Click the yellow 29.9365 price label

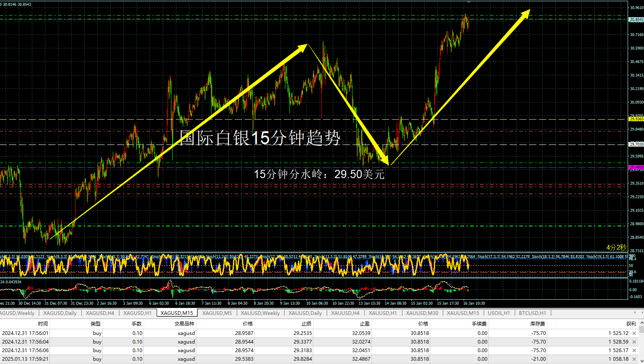[x=636, y=119]
